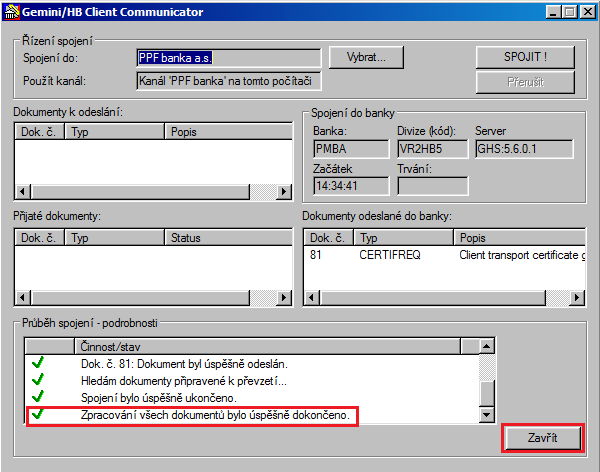Close window with title bar X
Screen dimensions: 600x472
pyautogui.click(x=587, y=12)
